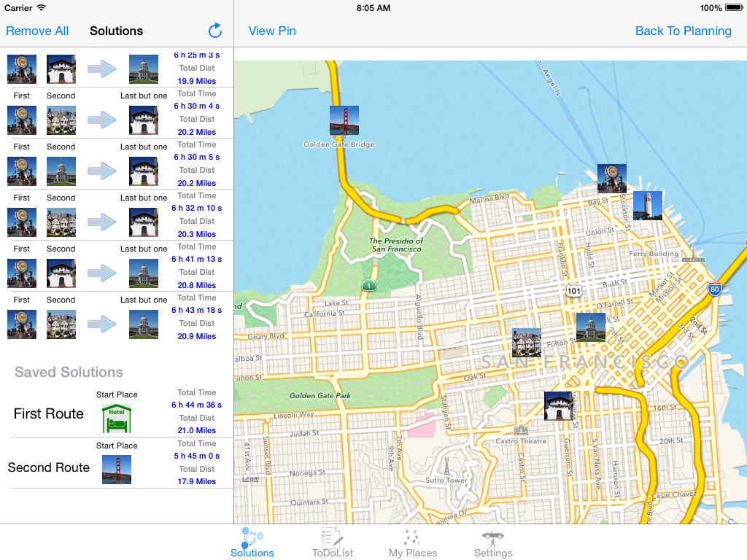Click First Route time 6 h 44 m 36 s
The image size is (747, 560).
197,405
